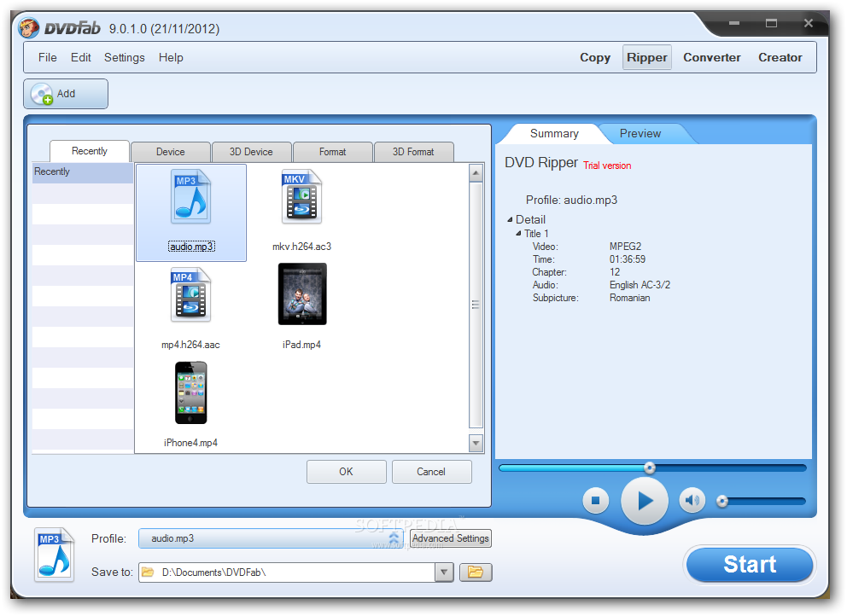This screenshot has width=847, height=616.
Task: Open the Settings menu
Action: 125,58
